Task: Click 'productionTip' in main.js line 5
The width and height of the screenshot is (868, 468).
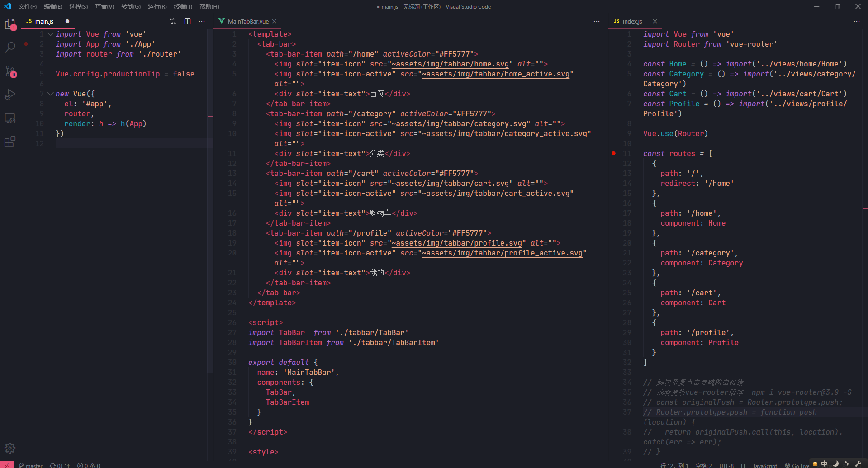Action: [x=132, y=74]
